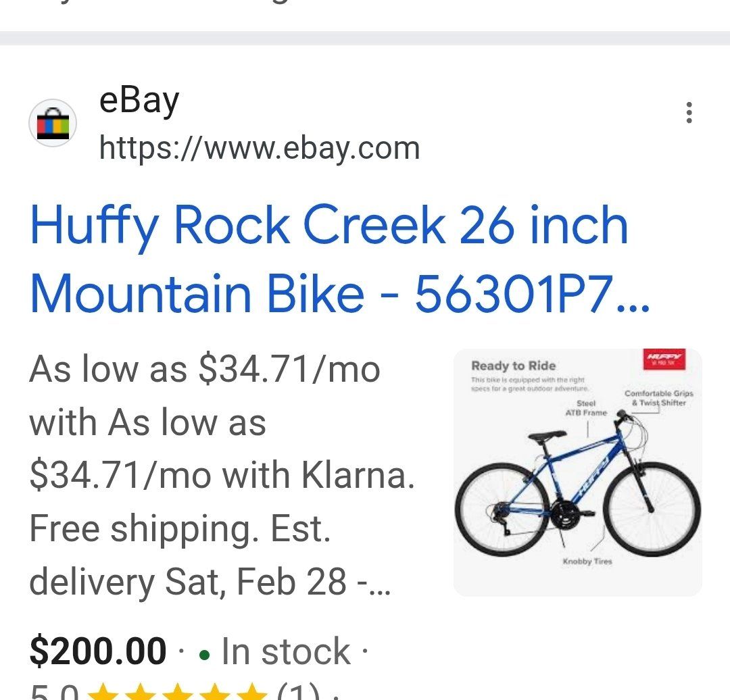Viewport: 730px width, 700px height.
Task: Open the Ready to Ride product image
Action: coord(578,472)
